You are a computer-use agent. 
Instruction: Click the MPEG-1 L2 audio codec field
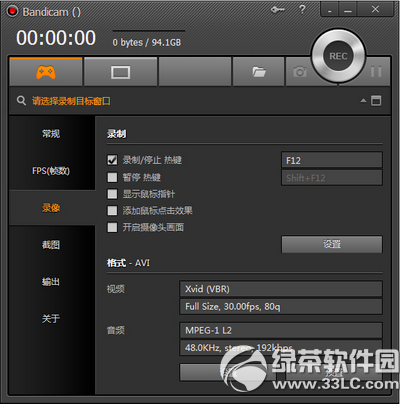coord(281,330)
